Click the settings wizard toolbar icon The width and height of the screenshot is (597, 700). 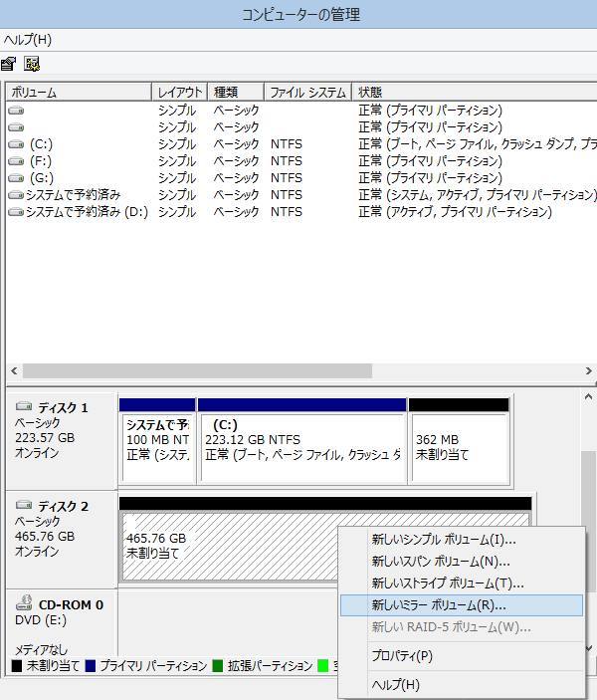(32, 64)
